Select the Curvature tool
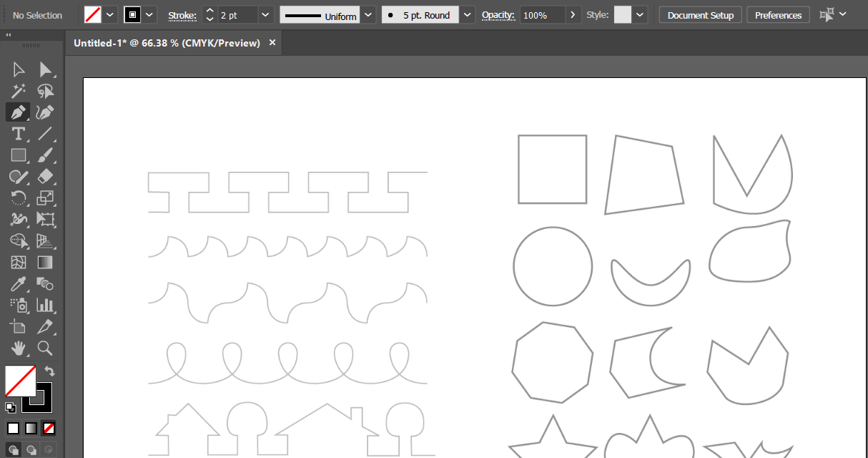 pos(46,112)
